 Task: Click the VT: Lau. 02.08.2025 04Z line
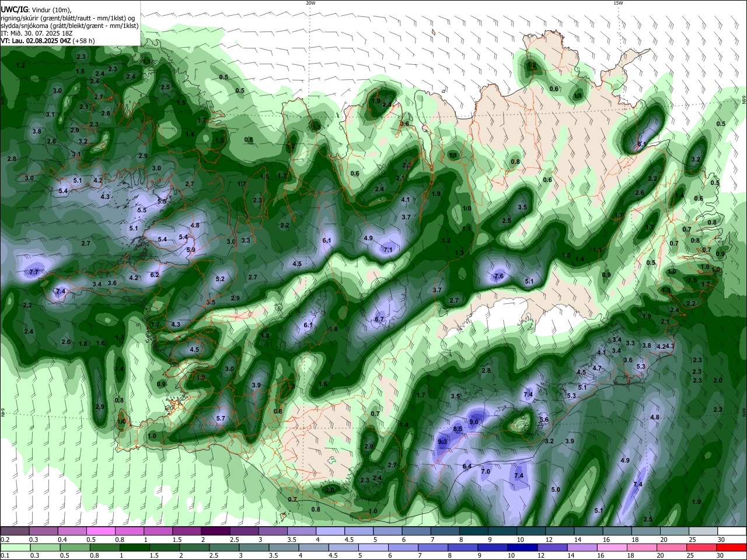click(48, 41)
